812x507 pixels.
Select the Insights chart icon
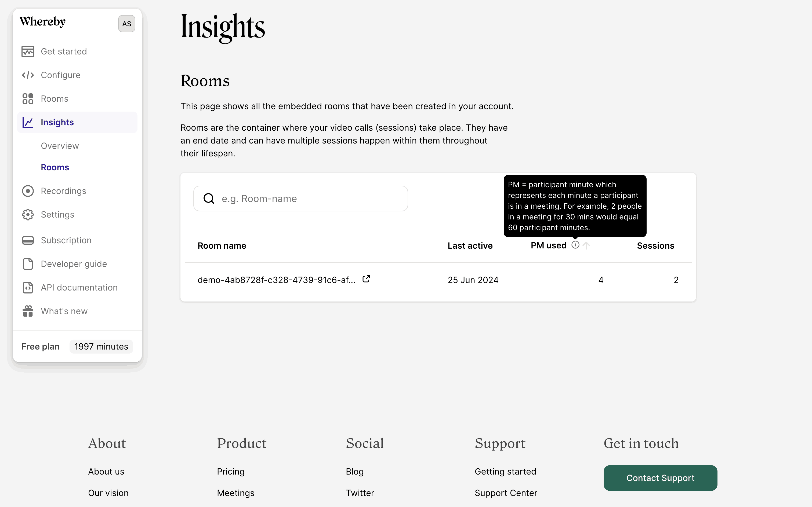coord(28,122)
